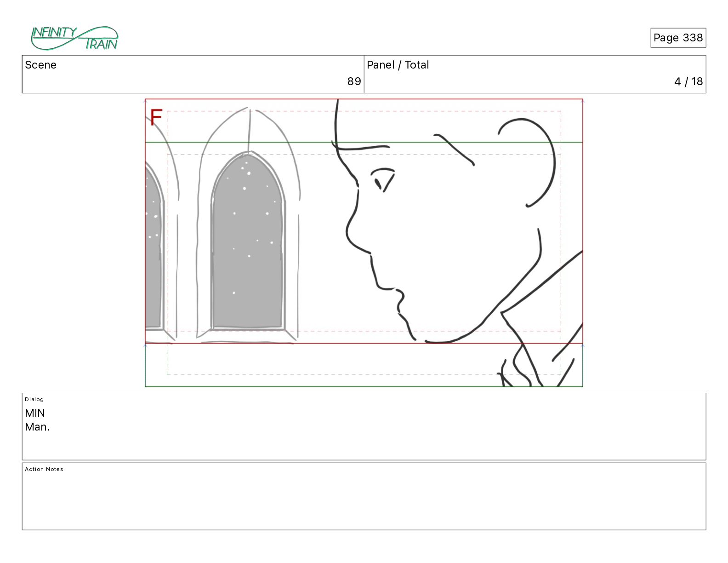This screenshot has width=728, height=563.
Task: Select the speaker name MIN
Action: coord(35,413)
